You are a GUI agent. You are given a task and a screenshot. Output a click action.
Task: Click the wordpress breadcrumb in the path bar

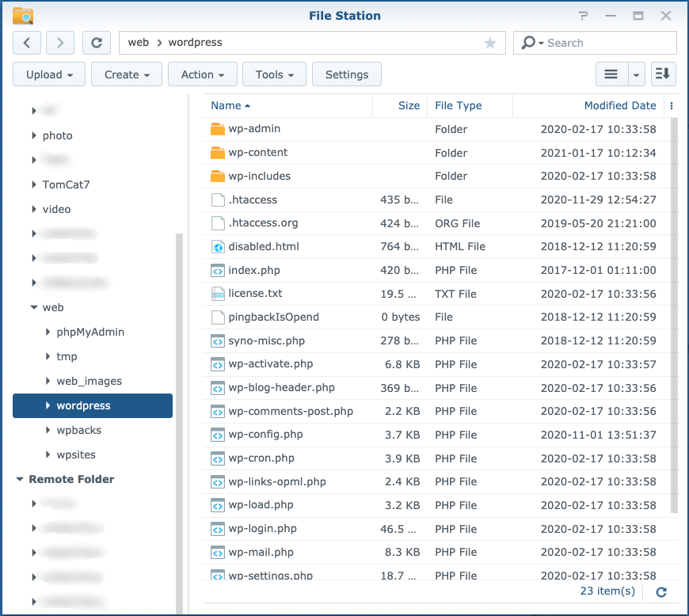point(195,42)
